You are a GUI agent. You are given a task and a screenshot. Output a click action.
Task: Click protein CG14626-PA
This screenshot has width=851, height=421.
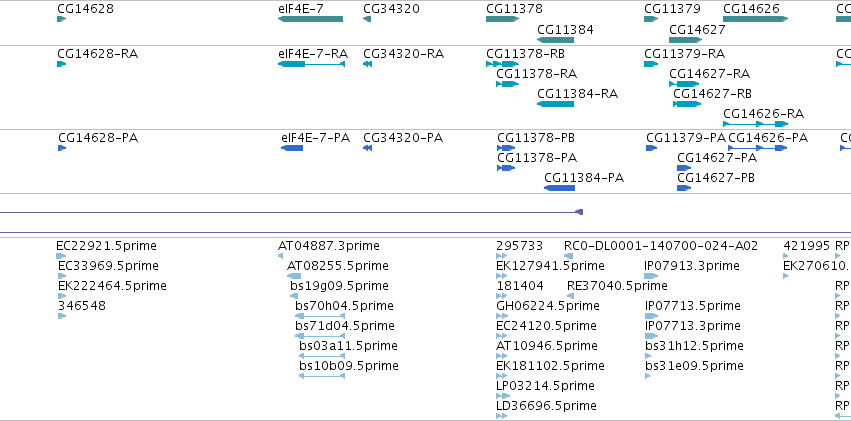[768, 138]
